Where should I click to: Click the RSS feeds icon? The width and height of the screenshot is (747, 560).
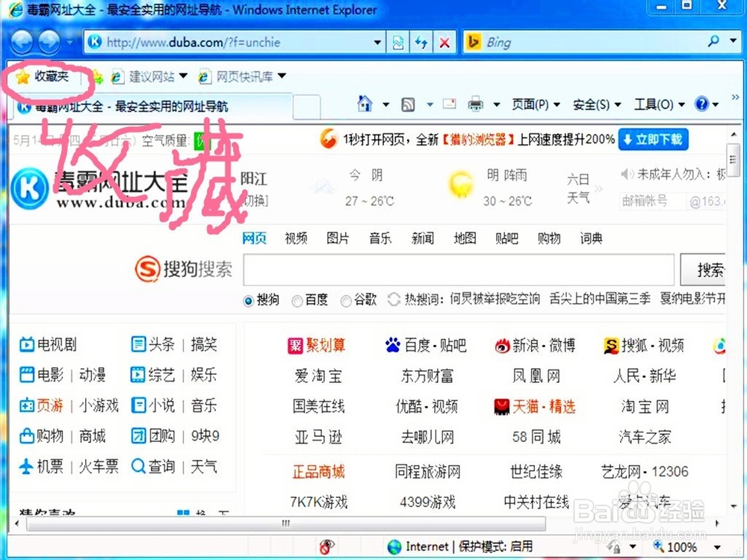point(409,105)
